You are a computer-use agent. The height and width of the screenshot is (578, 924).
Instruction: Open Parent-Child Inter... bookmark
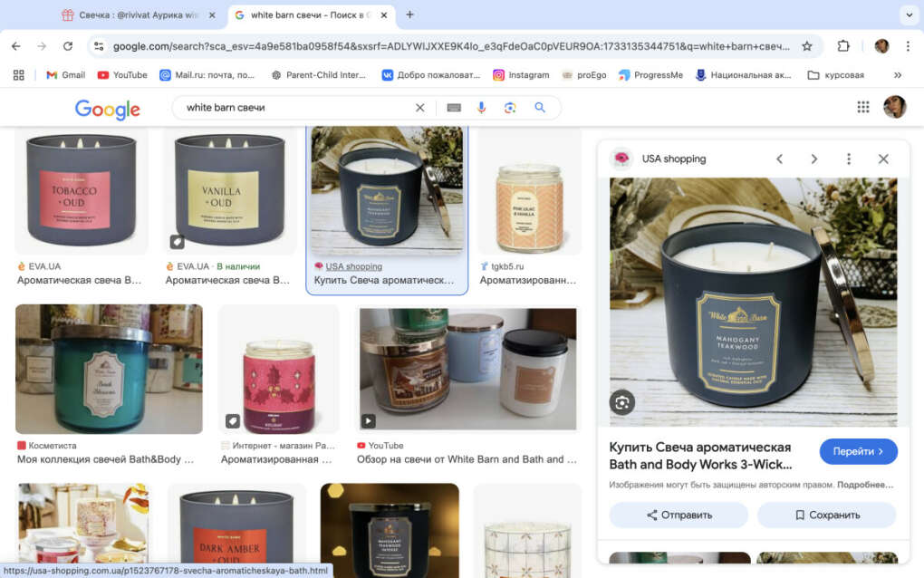coord(318,75)
